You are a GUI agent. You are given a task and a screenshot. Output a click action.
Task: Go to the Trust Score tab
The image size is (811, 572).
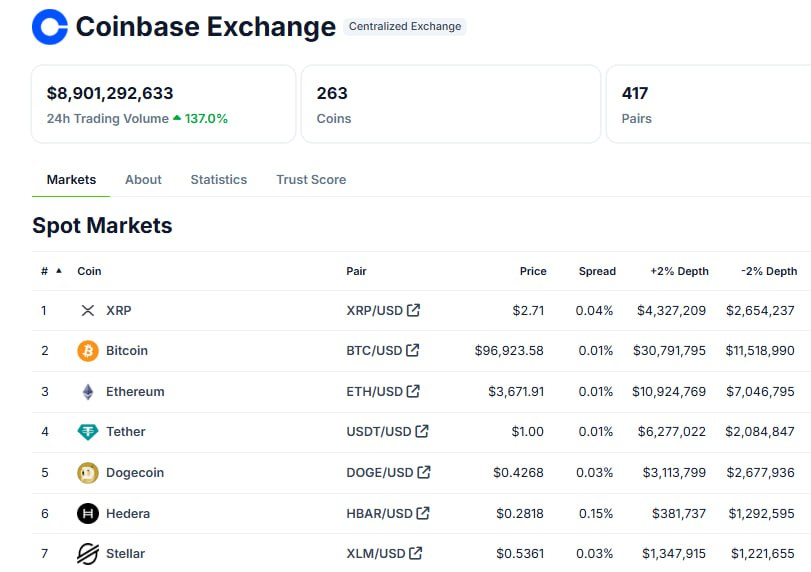tap(311, 179)
